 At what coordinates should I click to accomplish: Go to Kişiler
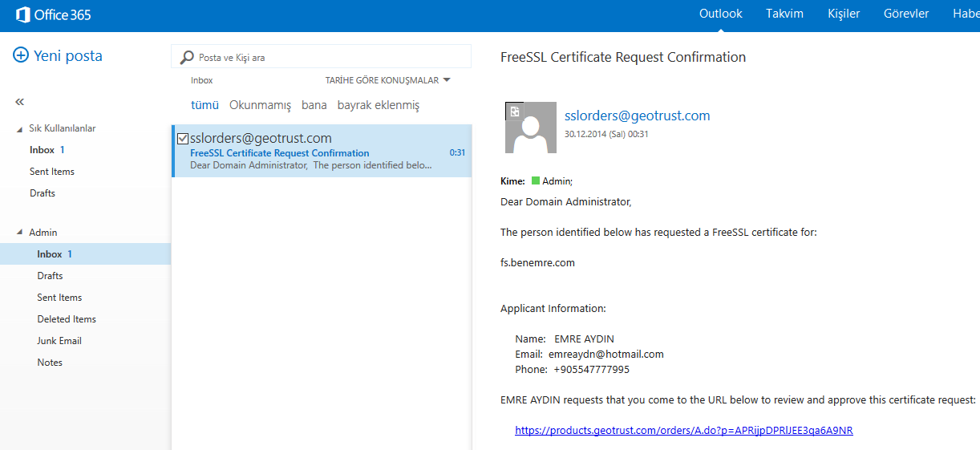pos(844,14)
